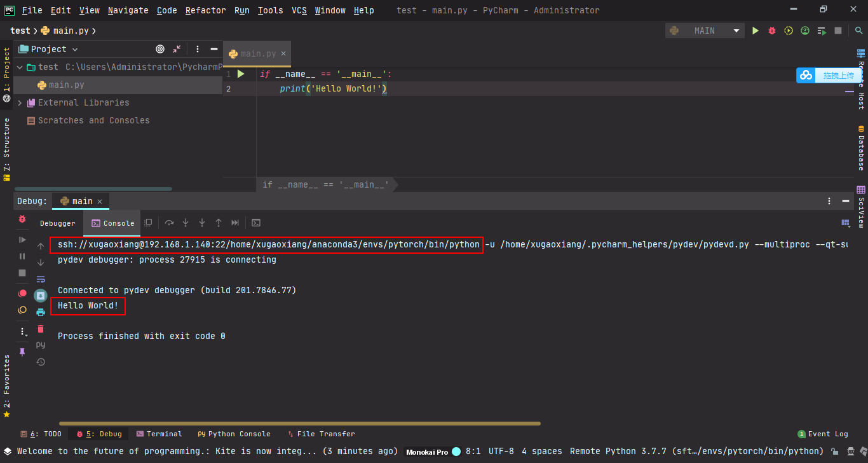Click the UTF-8 encoding selector

pos(501,452)
